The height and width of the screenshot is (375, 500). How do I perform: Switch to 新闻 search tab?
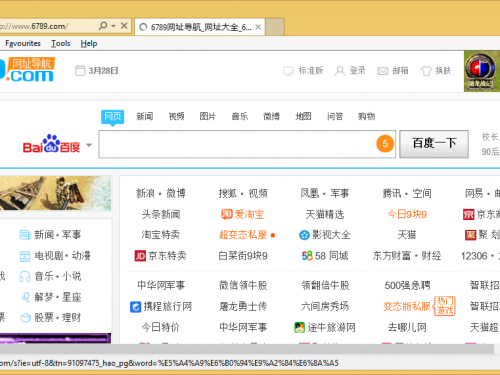pyautogui.click(x=145, y=116)
